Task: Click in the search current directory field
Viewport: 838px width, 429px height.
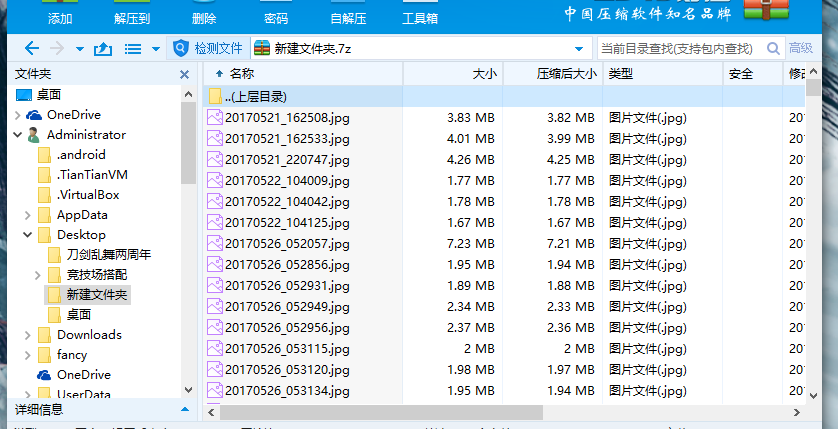Action: (x=680, y=48)
